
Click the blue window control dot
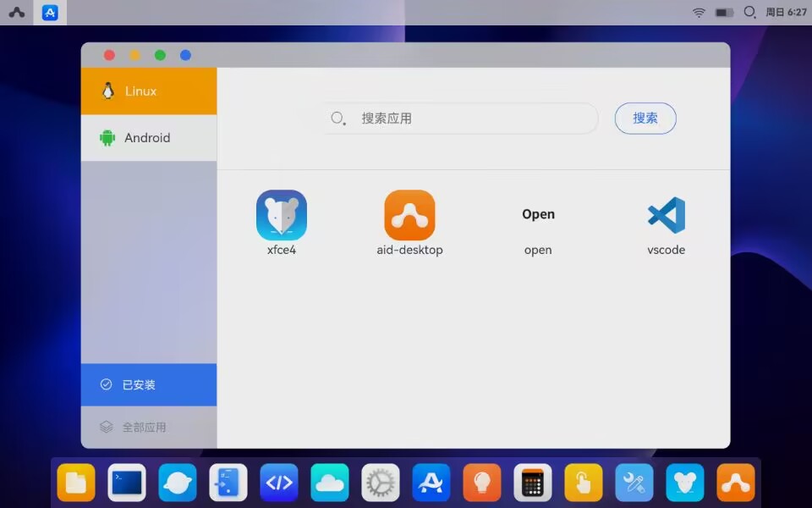185,55
